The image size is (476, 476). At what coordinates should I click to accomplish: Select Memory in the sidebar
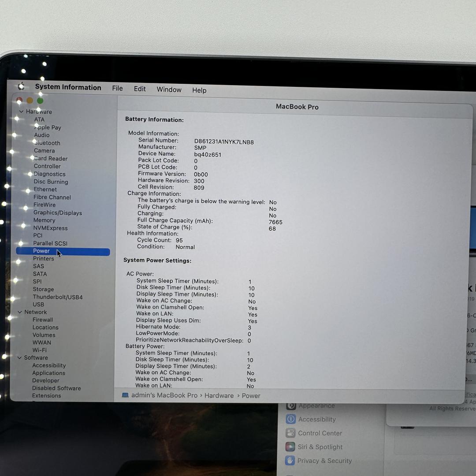click(45, 220)
